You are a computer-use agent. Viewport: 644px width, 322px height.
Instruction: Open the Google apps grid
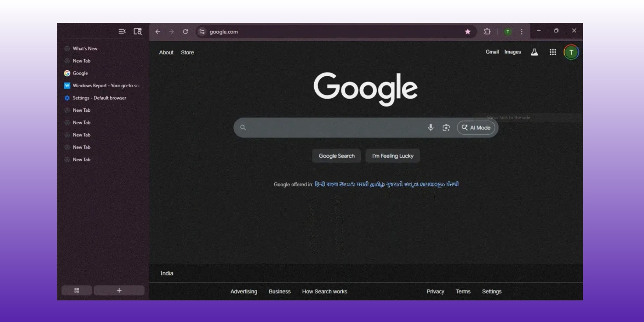pos(553,52)
